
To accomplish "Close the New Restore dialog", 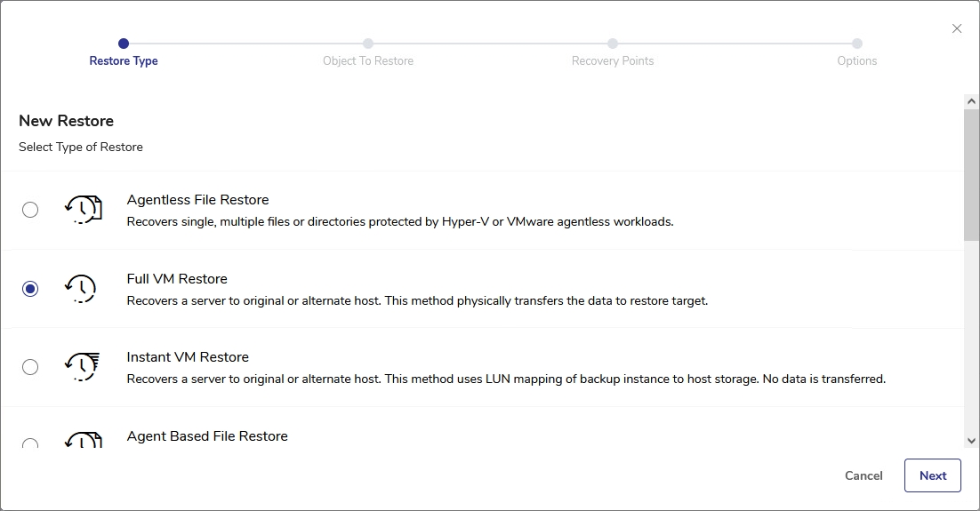I will (x=957, y=28).
